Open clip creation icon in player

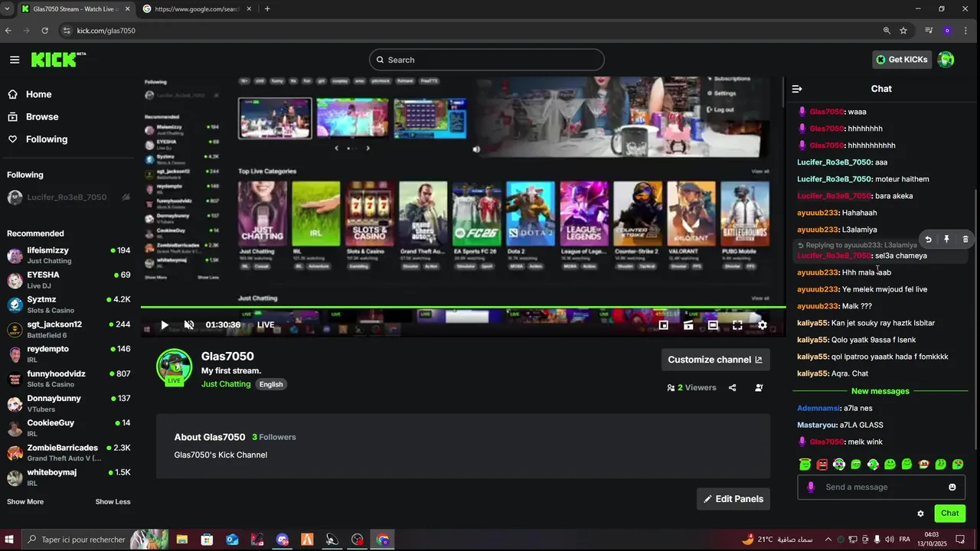tap(688, 325)
